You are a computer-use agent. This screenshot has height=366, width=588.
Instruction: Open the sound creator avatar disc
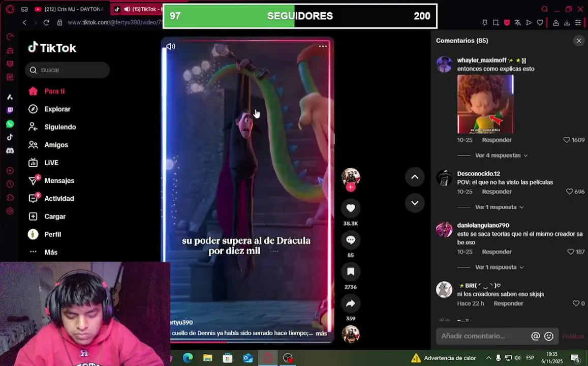[x=351, y=334]
